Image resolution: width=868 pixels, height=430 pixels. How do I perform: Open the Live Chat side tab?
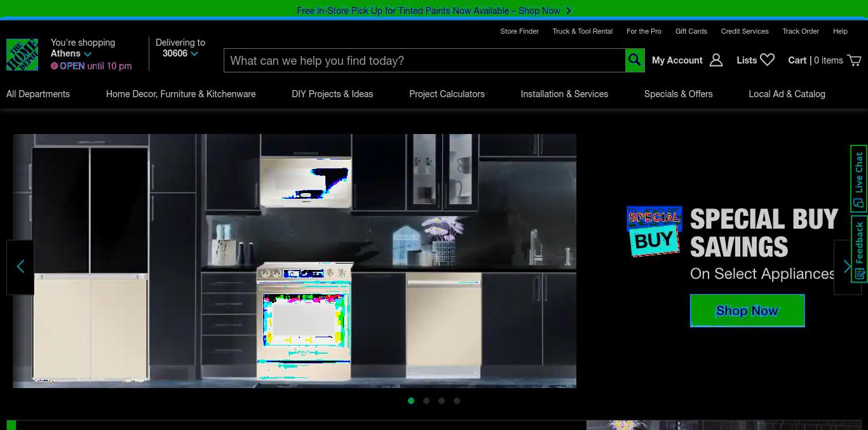tap(859, 178)
